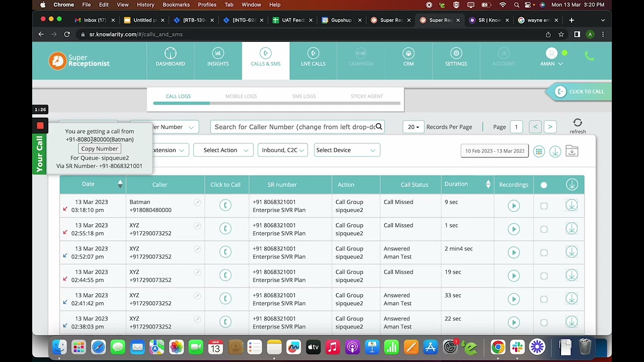Open the Inbound, C2C filter dropdown
The width and height of the screenshot is (644, 362).
click(x=282, y=150)
